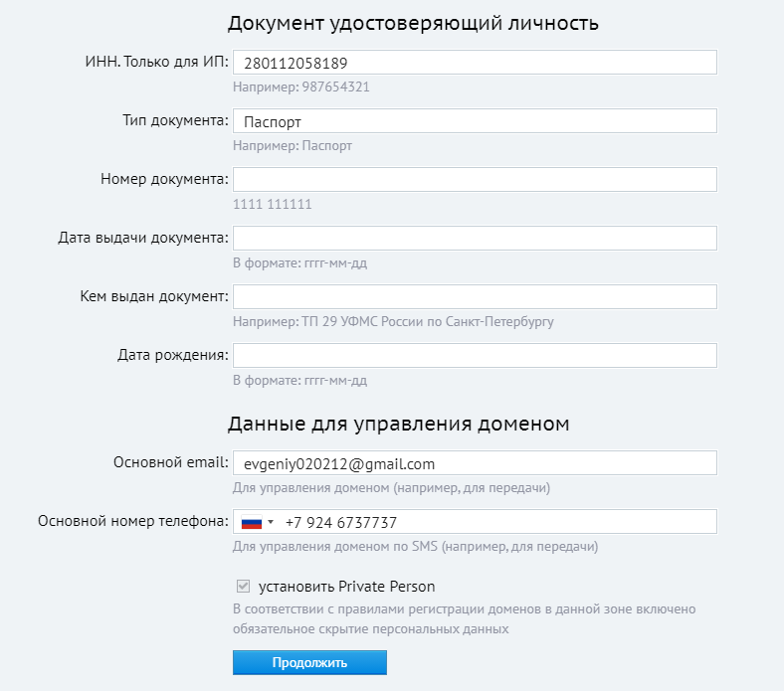Click the "установить Private Person" label text
Image resolution: width=784 pixels, height=691 pixels.
(346, 587)
